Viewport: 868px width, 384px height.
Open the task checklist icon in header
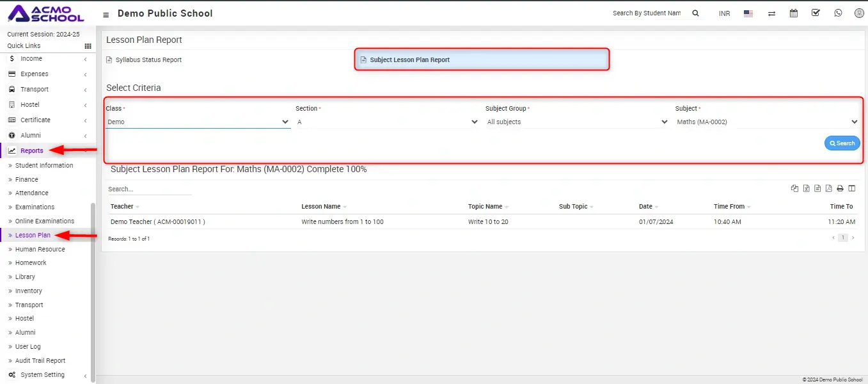click(816, 13)
